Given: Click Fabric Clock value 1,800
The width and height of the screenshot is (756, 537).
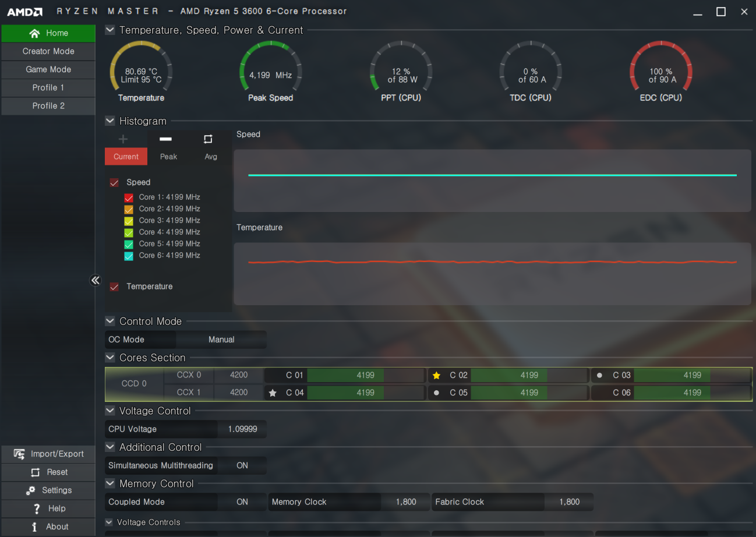Looking at the screenshot, I should [570, 502].
